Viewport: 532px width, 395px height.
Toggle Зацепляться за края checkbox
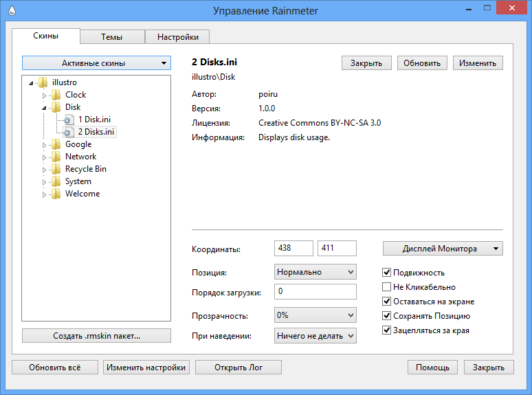(386, 330)
